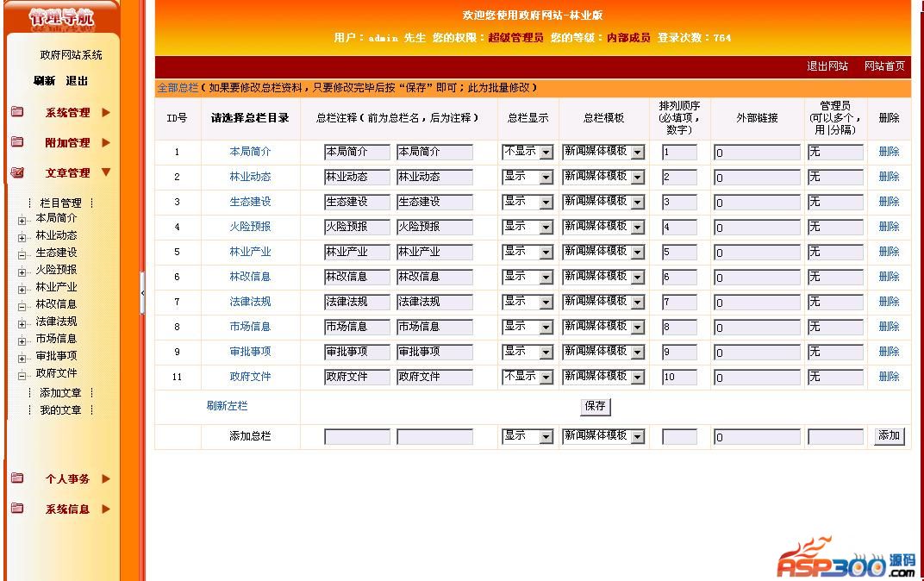This screenshot has width=924, height=581.
Task: Click 刷新 in the sidebar header
Action: [44, 81]
